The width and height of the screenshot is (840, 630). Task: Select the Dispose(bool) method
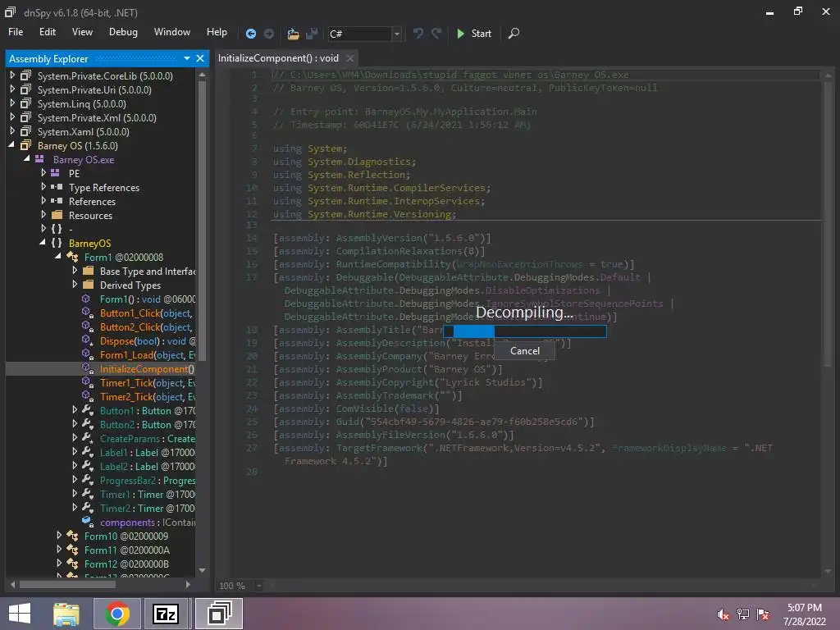point(148,340)
